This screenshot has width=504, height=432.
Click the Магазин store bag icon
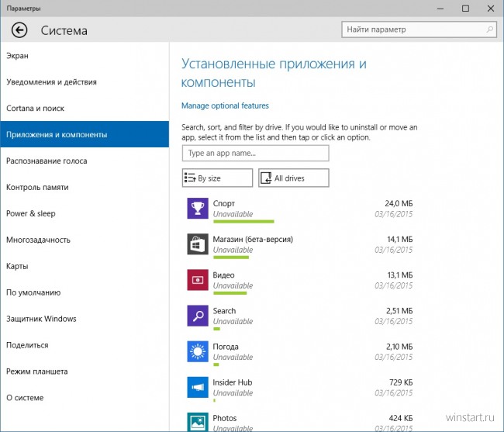pos(198,244)
